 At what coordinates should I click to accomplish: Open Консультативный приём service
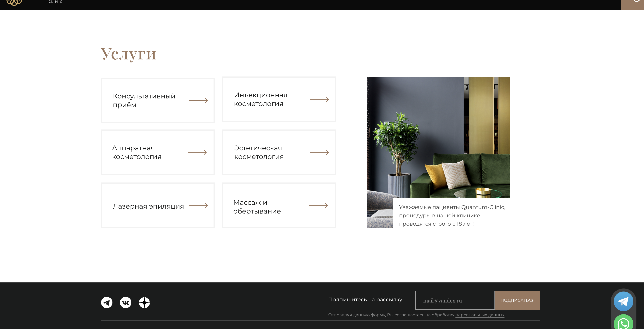point(158,100)
